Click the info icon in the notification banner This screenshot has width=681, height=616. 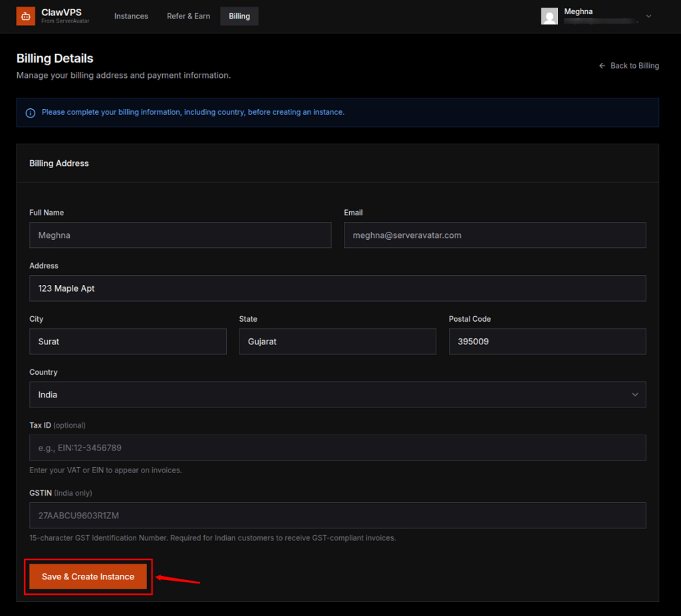point(30,113)
